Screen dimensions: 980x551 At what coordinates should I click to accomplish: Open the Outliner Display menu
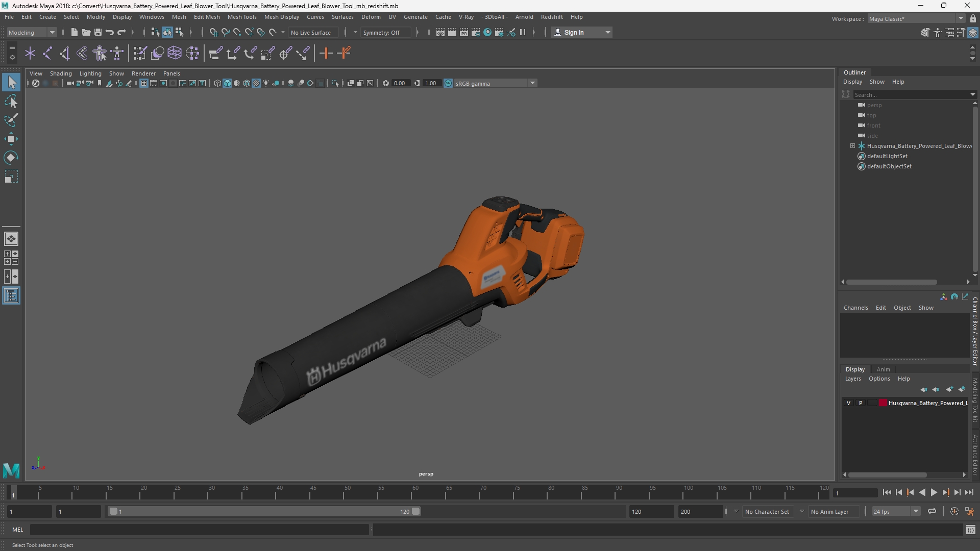[852, 82]
